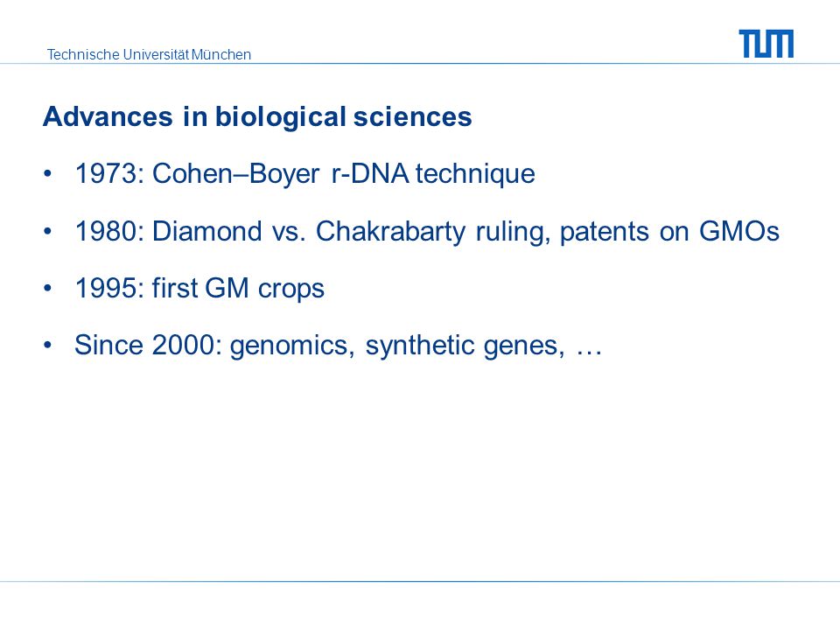
Task: Click the bullet marker beside 1980
Action: point(47,231)
